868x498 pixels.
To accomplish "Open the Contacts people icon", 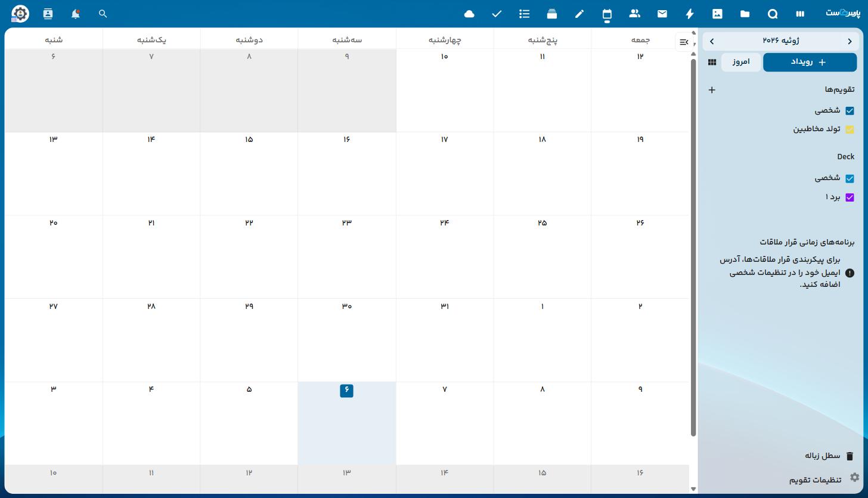I will coord(634,14).
